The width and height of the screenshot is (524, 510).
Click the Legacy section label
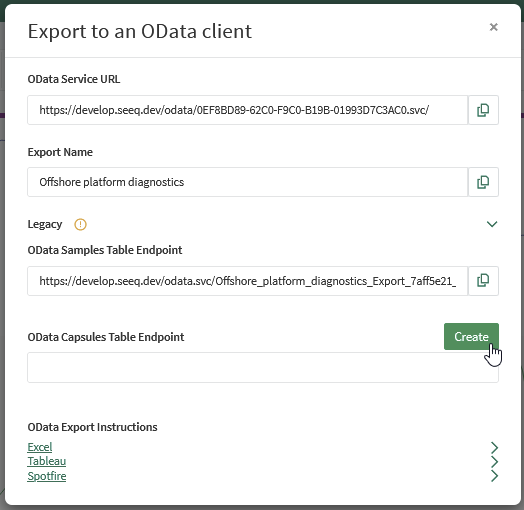click(x=45, y=224)
